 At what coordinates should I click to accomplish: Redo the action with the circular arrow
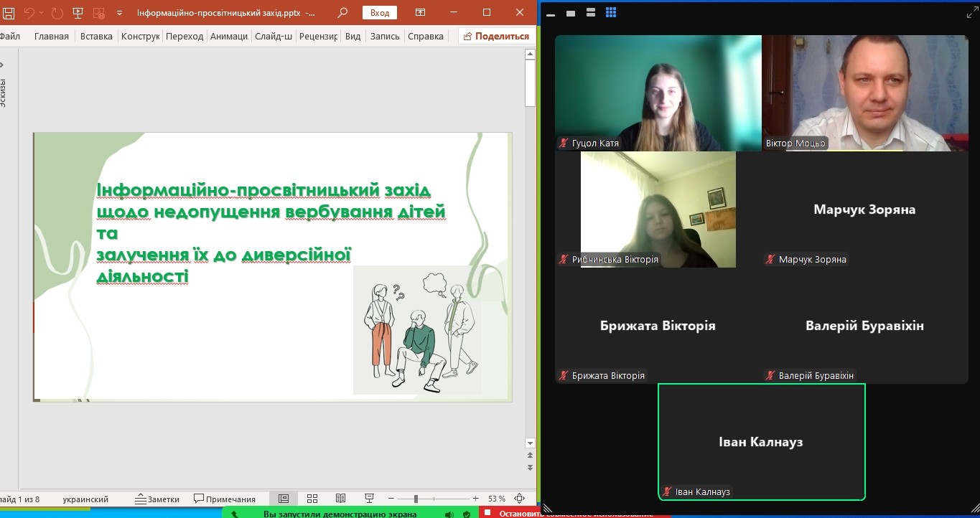tap(57, 13)
